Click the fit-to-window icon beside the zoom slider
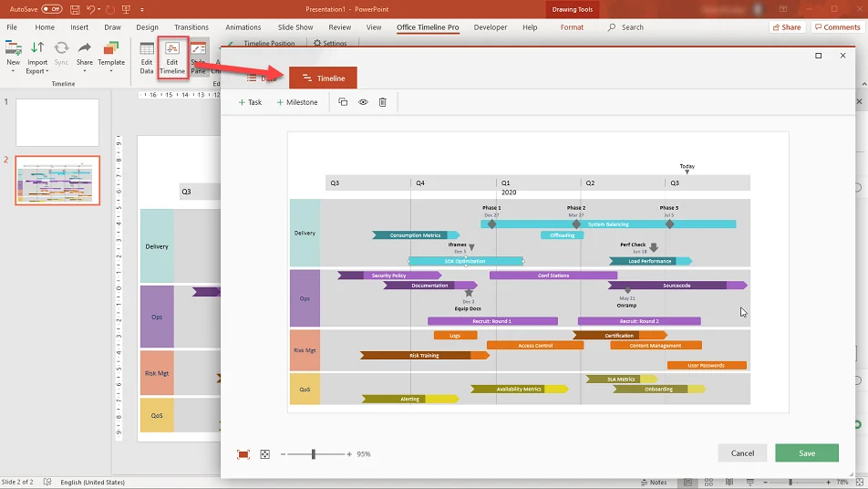The height and width of the screenshot is (489, 868). pyautogui.click(x=265, y=453)
